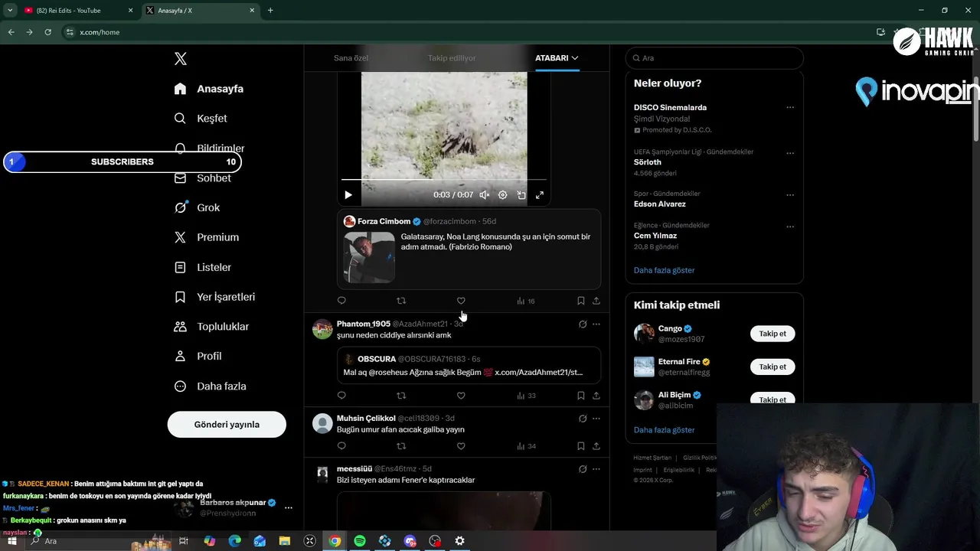Screen dimensions: 980x551
Task: Open account menu for Barbaros akpunar
Action: [x=289, y=507]
